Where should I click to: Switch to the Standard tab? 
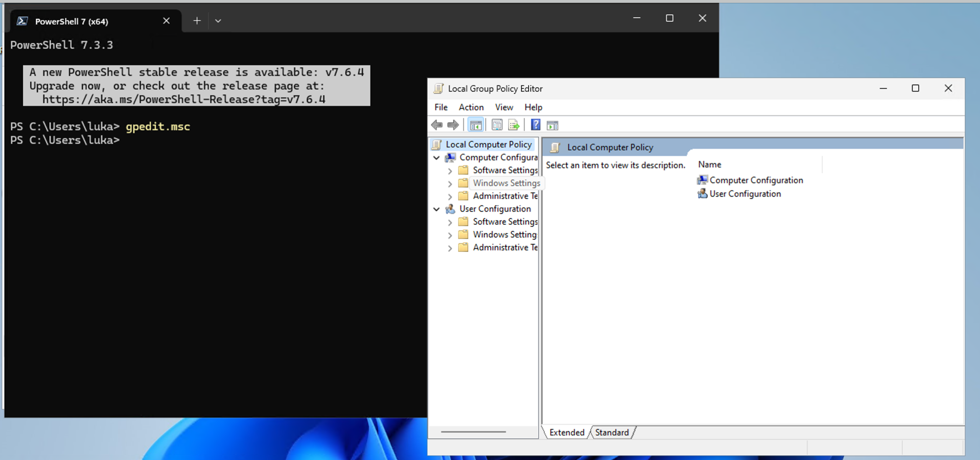pos(612,432)
